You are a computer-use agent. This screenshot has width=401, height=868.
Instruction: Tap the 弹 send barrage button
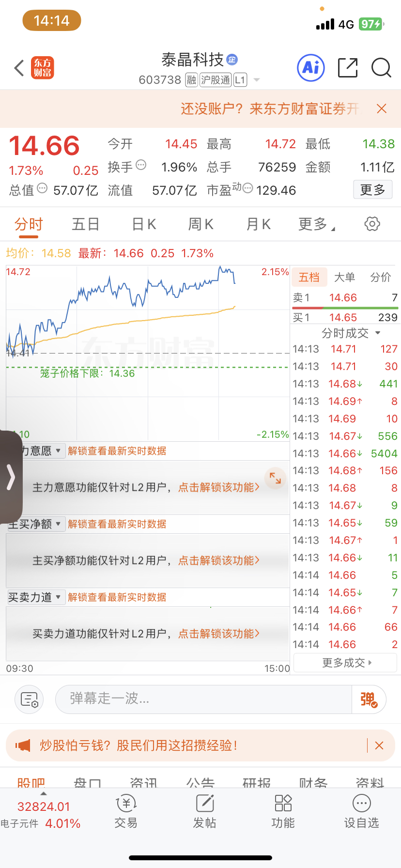click(369, 699)
